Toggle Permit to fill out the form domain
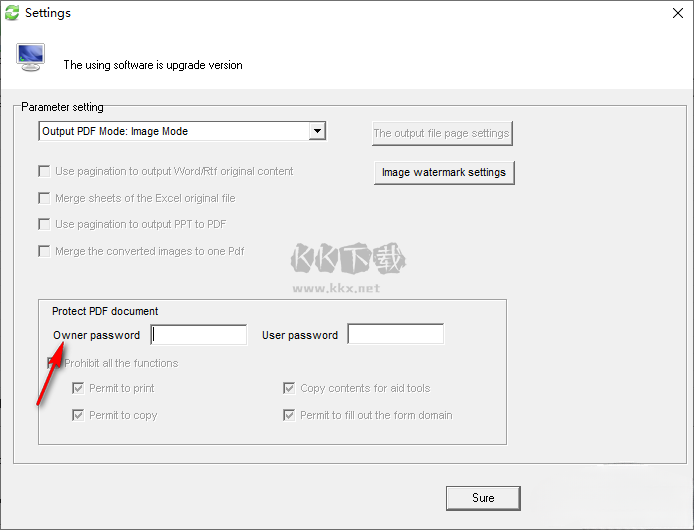This screenshot has width=694, height=530. [x=289, y=415]
